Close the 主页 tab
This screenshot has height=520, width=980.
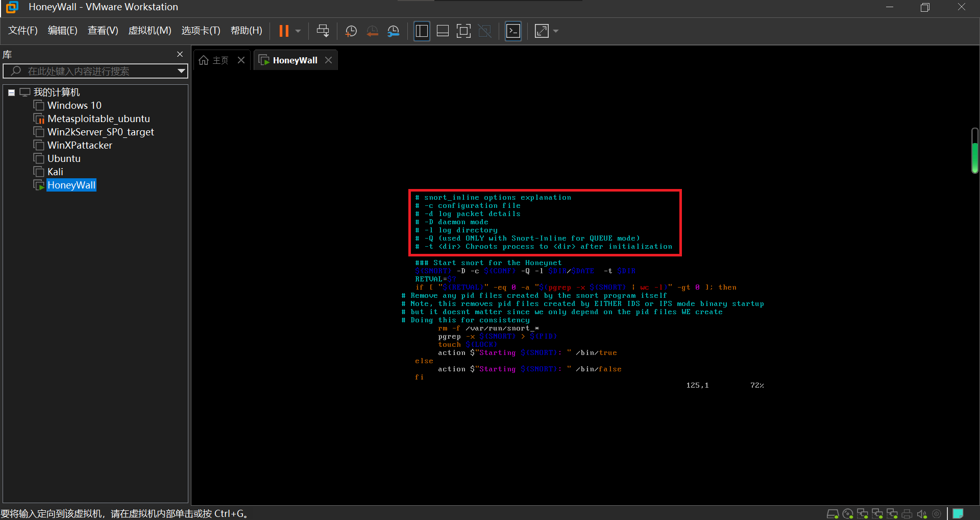point(241,60)
